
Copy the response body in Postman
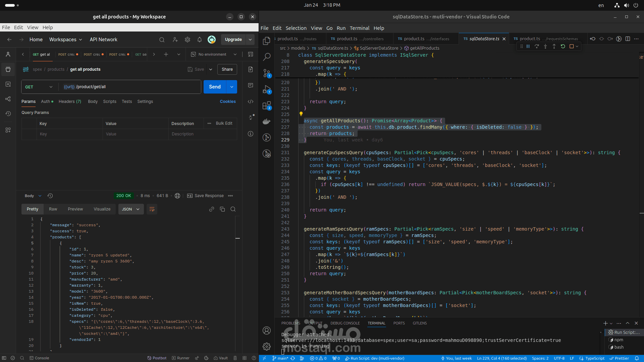tap(222, 209)
